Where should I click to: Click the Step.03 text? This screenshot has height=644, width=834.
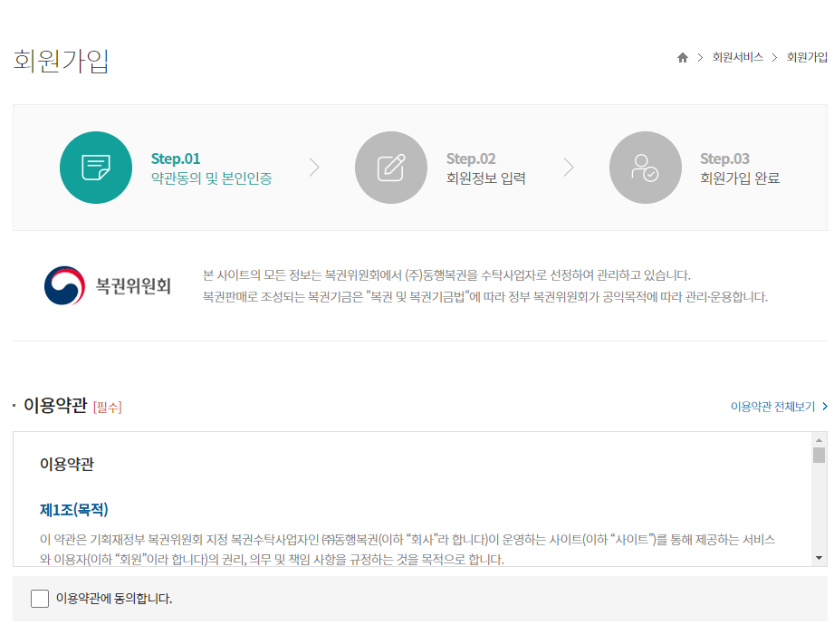tap(724, 159)
